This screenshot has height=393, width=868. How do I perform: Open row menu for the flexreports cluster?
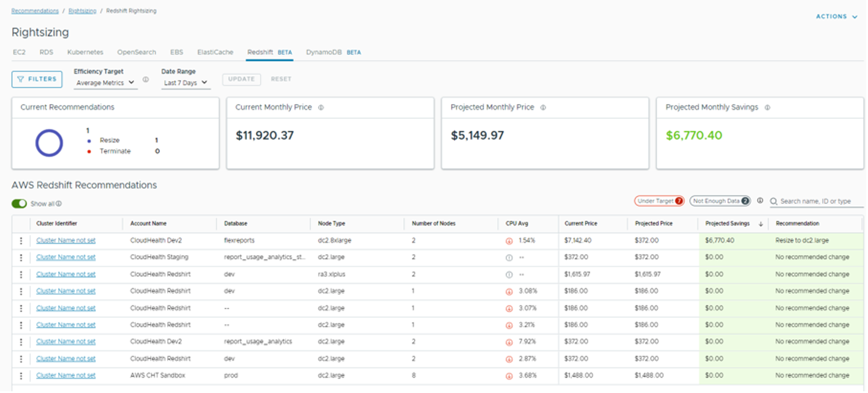[21, 240]
